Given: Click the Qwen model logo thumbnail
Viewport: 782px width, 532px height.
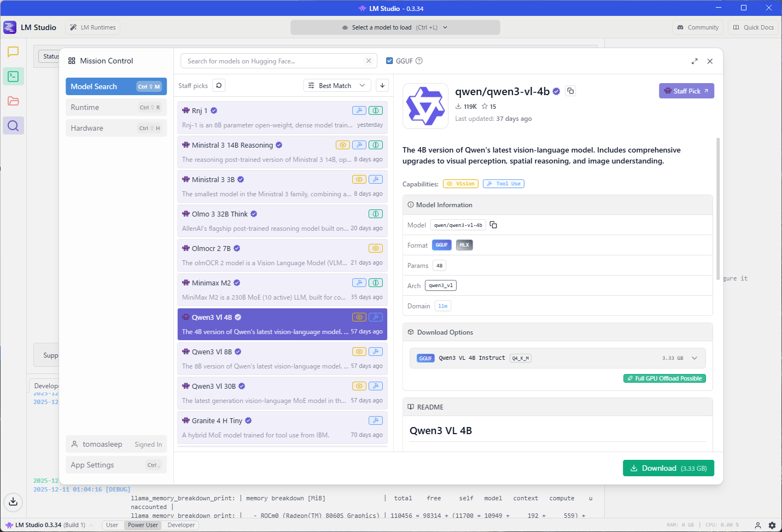Looking at the screenshot, I should click(425, 106).
